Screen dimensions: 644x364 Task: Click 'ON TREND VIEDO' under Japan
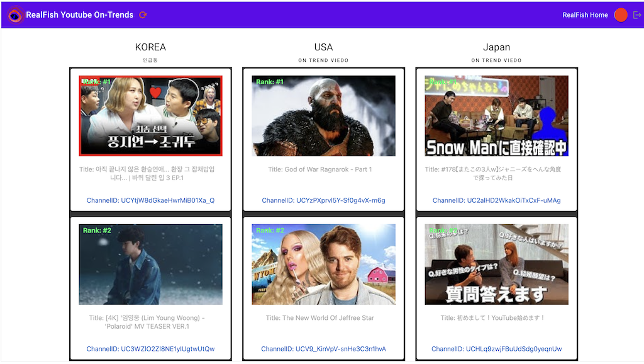497,60
